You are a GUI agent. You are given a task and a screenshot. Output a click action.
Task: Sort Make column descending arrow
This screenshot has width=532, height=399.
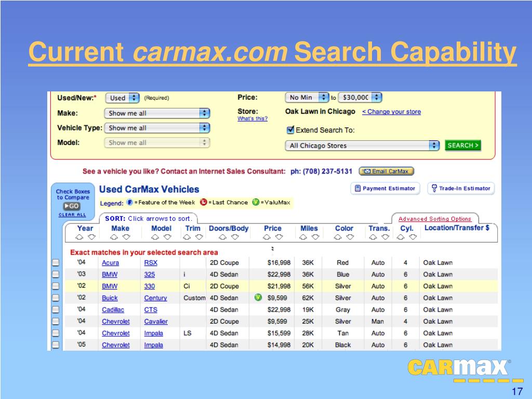[x=126, y=237]
